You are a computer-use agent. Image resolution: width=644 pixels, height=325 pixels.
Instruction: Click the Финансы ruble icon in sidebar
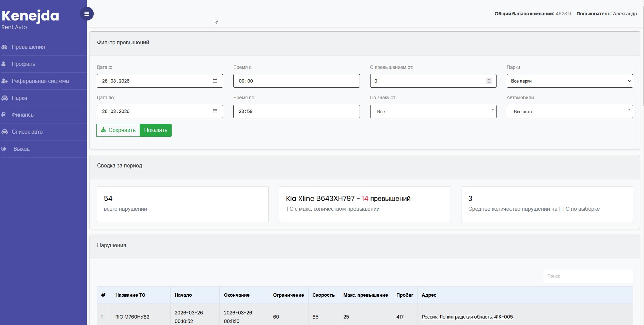tap(4, 115)
